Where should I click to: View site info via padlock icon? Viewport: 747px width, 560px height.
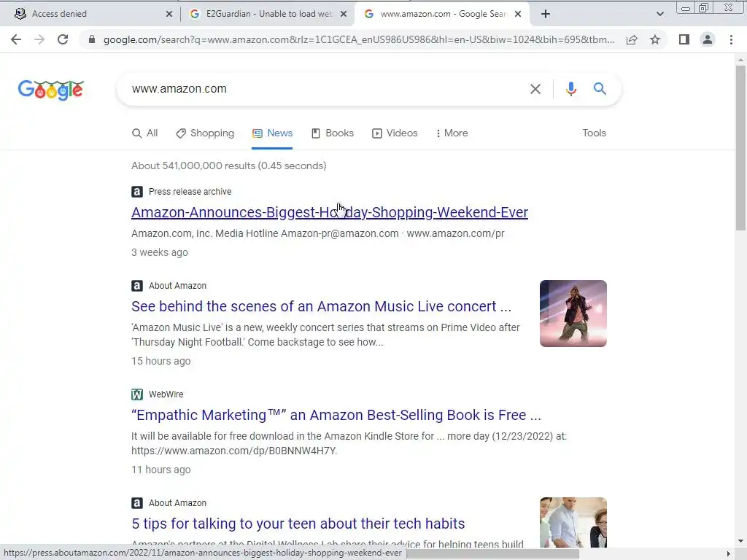coord(92,39)
